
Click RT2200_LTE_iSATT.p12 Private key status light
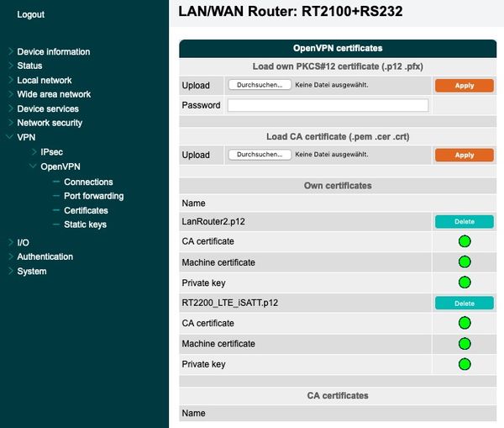point(465,364)
